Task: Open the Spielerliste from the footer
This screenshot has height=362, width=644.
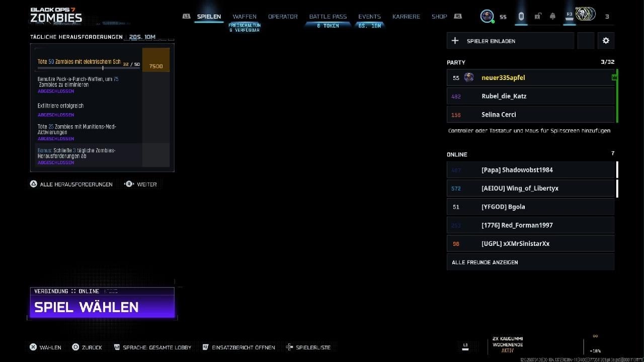Action: (313, 347)
